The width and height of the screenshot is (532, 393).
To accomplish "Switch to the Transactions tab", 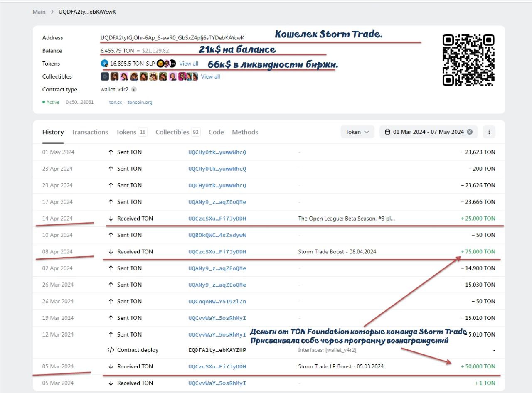I will pyautogui.click(x=90, y=132).
